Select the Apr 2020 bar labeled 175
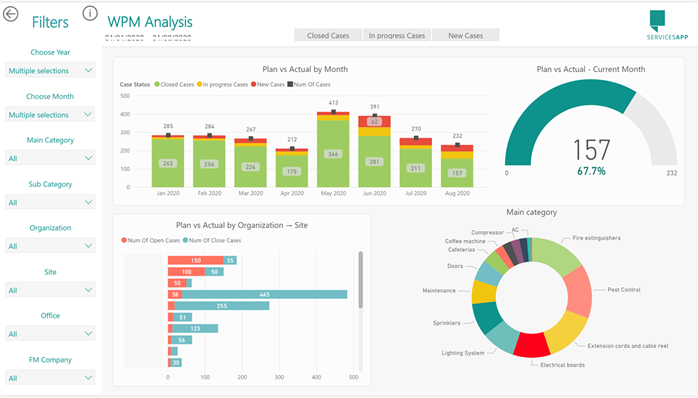 pyautogui.click(x=292, y=171)
